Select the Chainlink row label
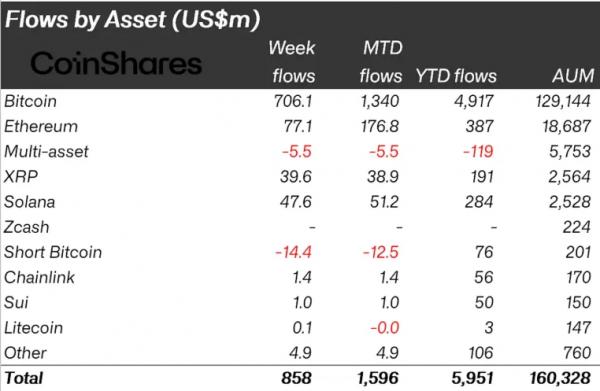The image size is (600, 391). (39, 278)
